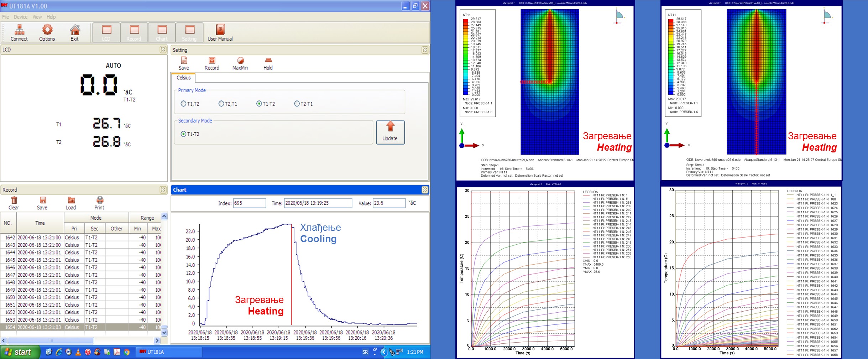
Task: Click the Print icon in Record panel
Action: pos(99,203)
